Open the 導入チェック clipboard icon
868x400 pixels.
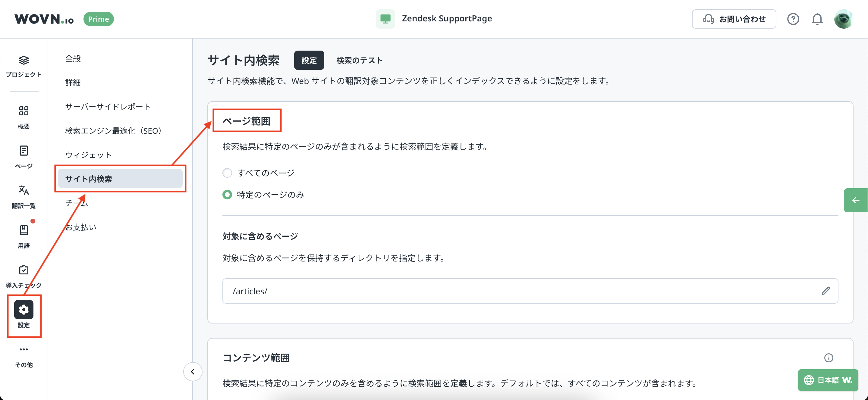[x=24, y=270]
